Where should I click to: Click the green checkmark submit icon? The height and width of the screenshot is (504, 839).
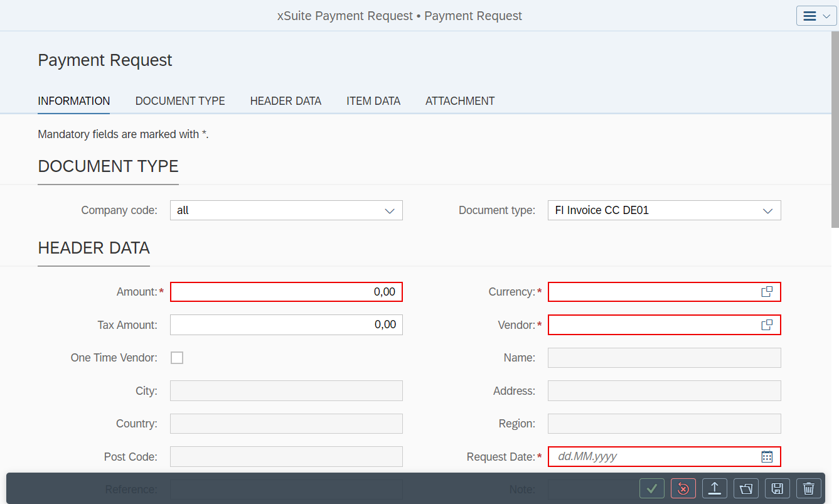652,488
